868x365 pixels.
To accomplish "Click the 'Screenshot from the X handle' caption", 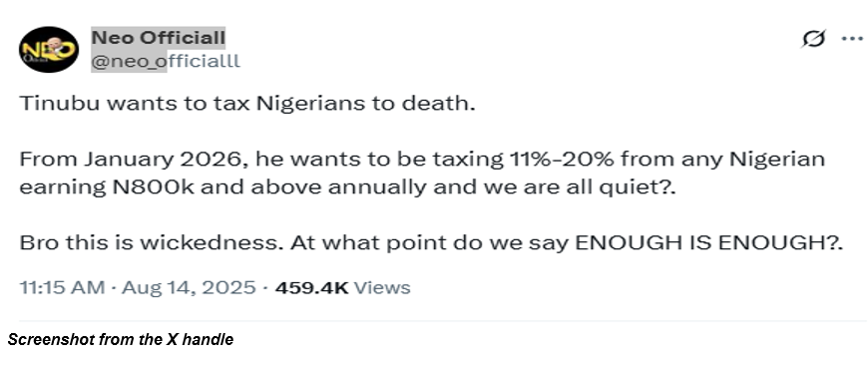I will [x=121, y=339].
